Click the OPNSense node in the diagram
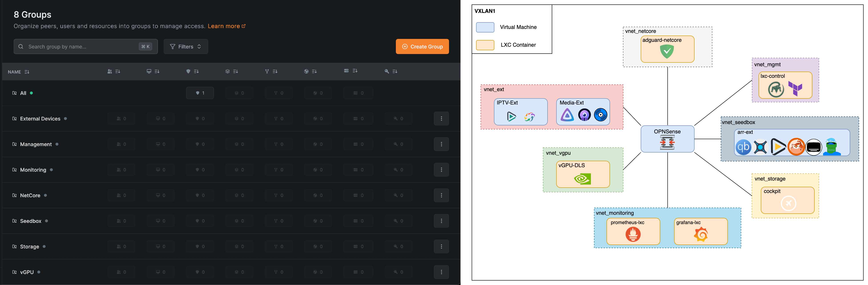This screenshot has height=285, width=868. pyautogui.click(x=667, y=139)
